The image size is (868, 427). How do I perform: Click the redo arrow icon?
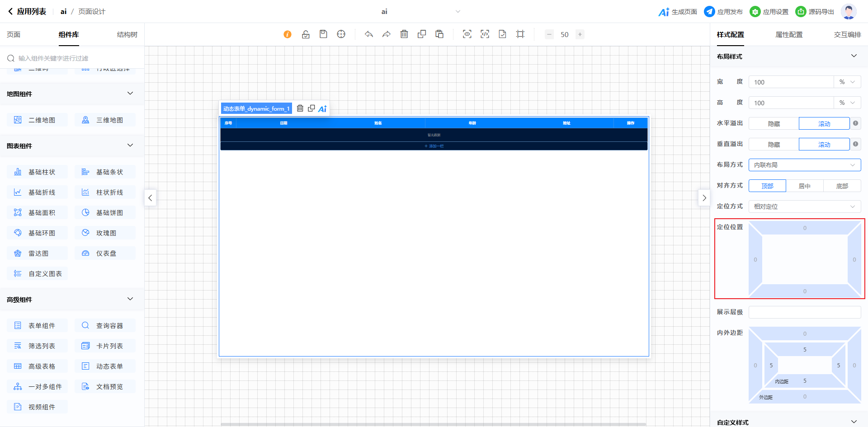pyautogui.click(x=387, y=34)
